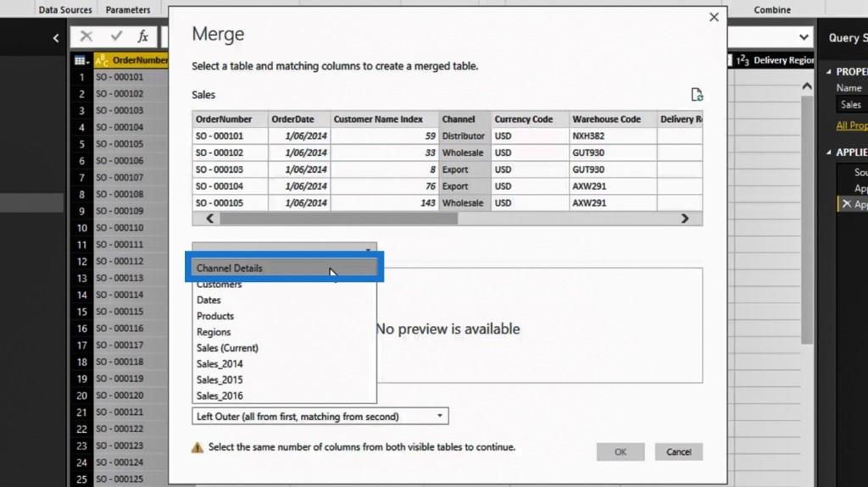
Task: Delete the applied step via X icon
Action: click(847, 204)
